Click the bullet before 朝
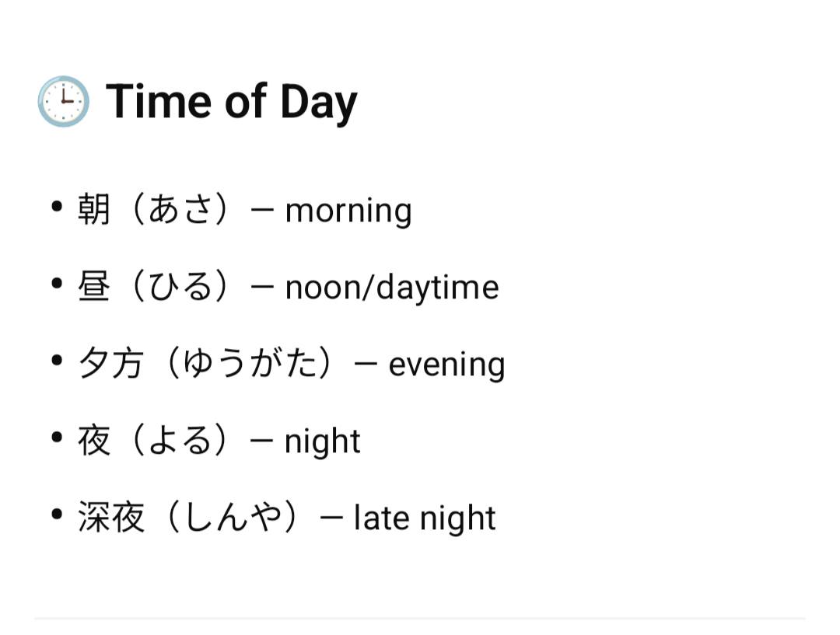This screenshot has width=840, height=635. pos(56,208)
